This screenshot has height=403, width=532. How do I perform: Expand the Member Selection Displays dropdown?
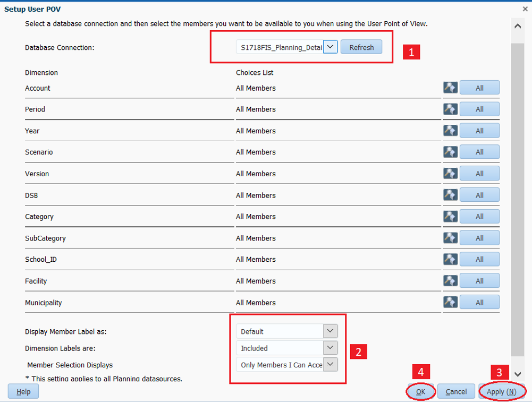point(330,365)
